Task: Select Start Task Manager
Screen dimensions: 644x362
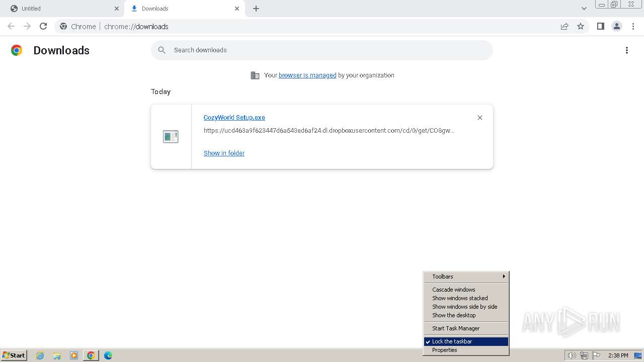Action: pos(466,328)
